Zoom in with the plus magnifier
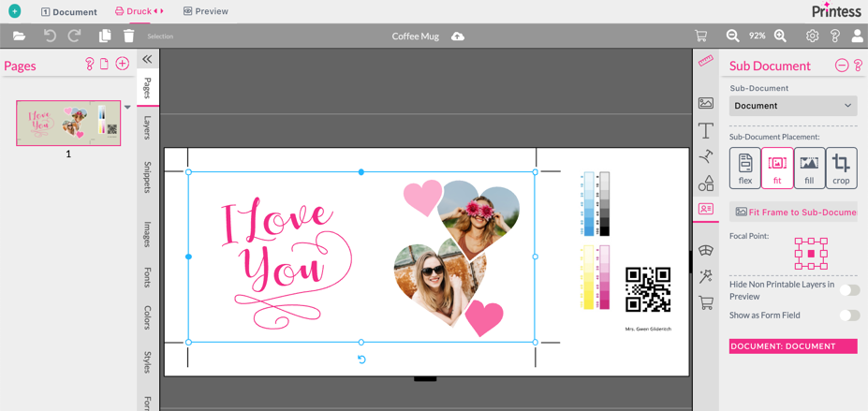The height and width of the screenshot is (411, 868). (780, 36)
